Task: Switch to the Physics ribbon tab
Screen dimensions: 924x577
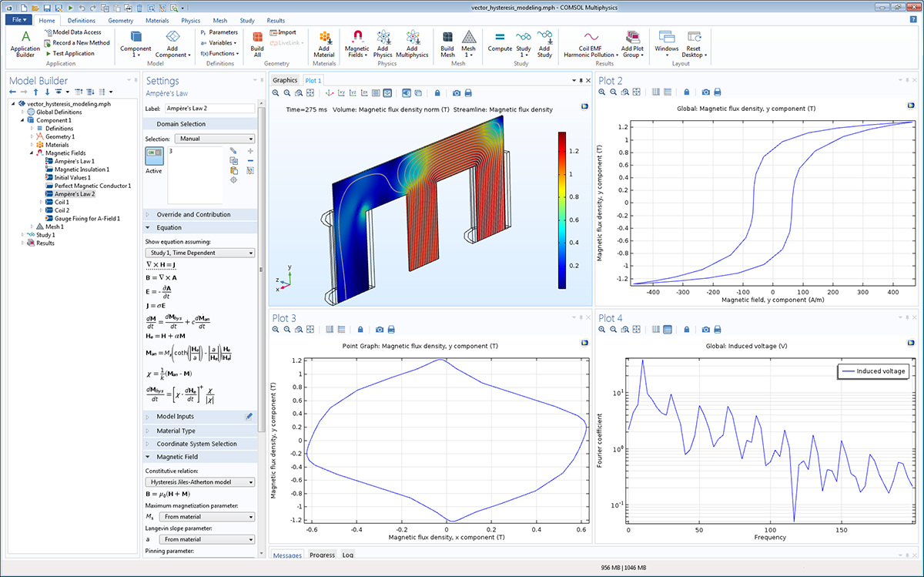Action: pos(190,21)
